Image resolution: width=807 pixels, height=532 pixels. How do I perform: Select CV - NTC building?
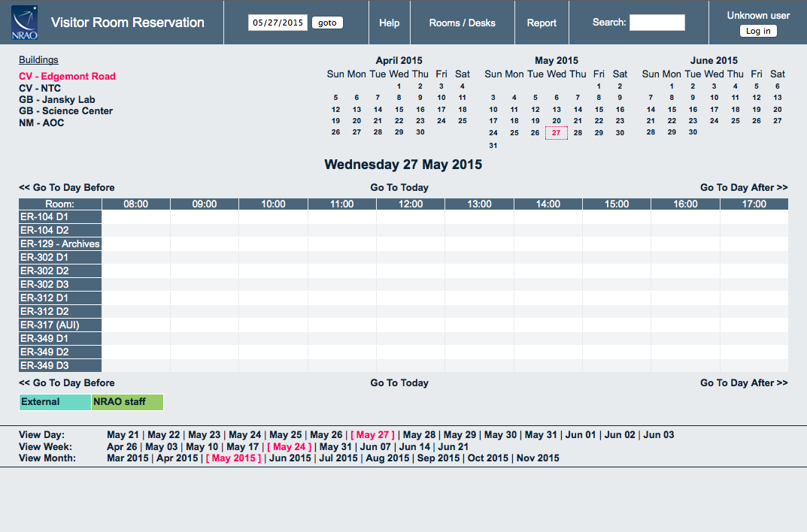[40, 88]
